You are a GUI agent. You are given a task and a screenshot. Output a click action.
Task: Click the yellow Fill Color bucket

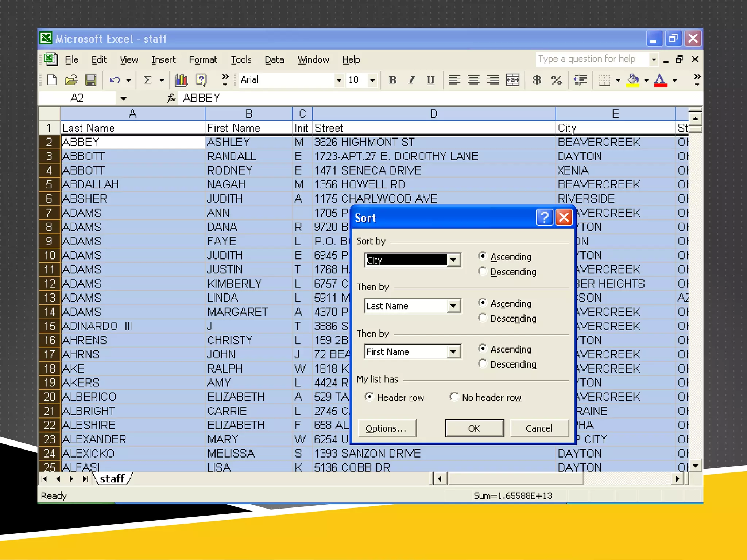tap(633, 80)
